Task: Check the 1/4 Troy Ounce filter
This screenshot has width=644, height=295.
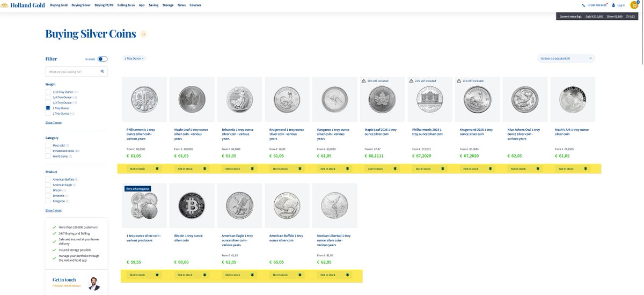Action: [48, 97]
